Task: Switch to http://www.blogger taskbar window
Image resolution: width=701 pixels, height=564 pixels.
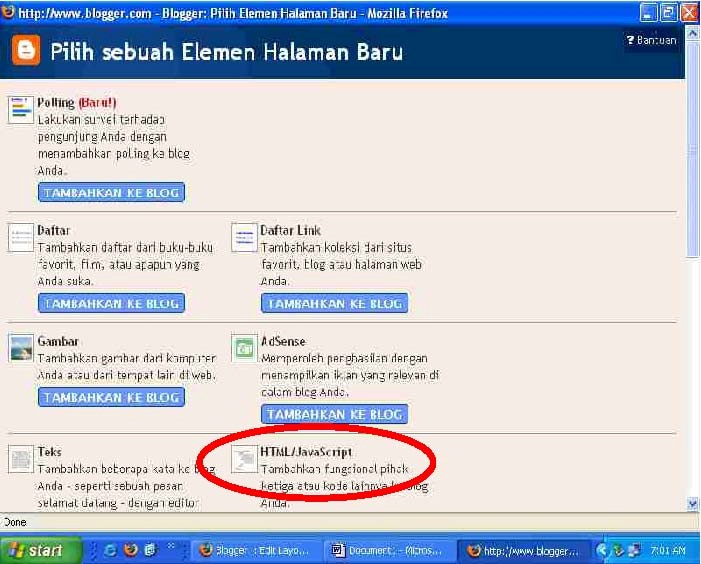Action: (523, 551)
